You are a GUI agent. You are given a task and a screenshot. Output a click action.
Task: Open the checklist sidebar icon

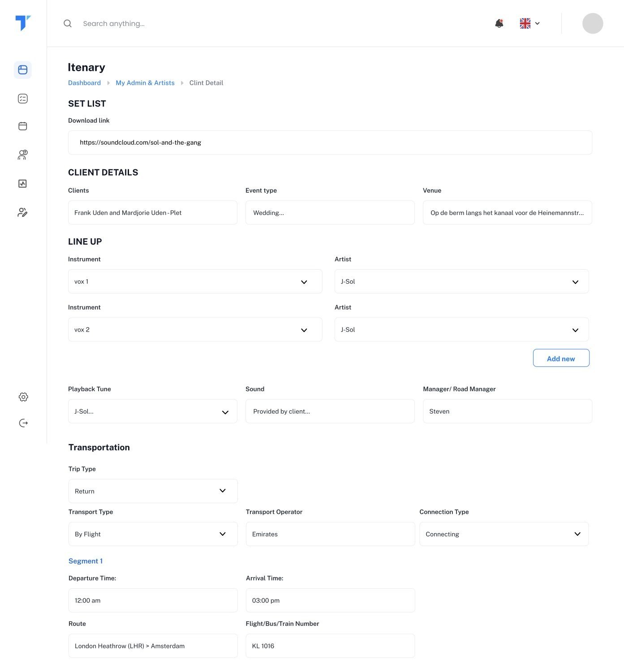[23, 99]
